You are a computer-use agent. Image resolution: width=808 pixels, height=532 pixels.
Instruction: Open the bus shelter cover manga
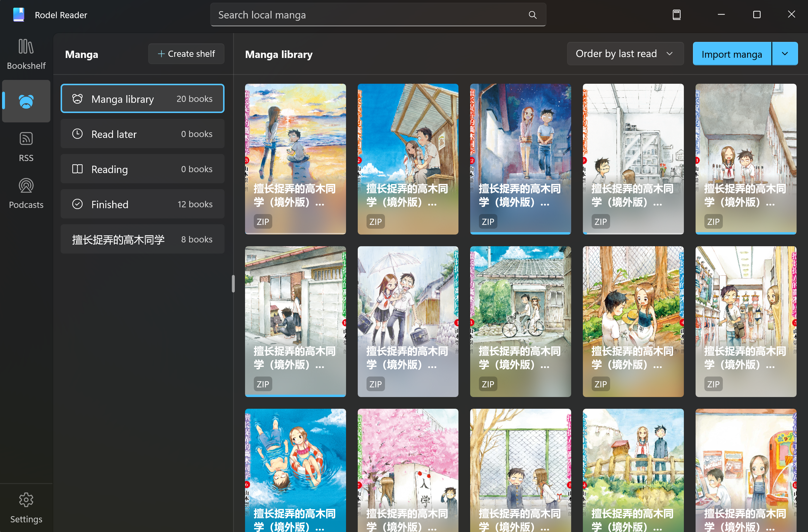(x=408, y=159)
